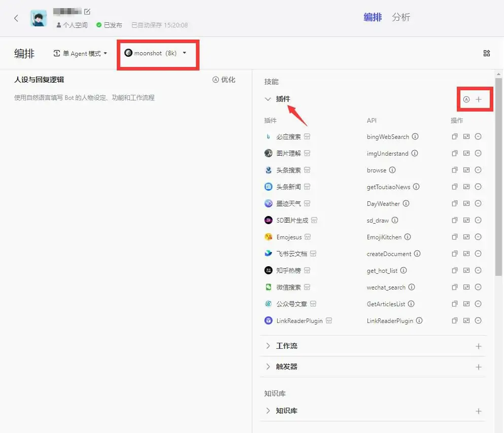This screenshot has height=433, width=504.
Task: Click the grid layout icon top right
Action: [x=486, y=53]
